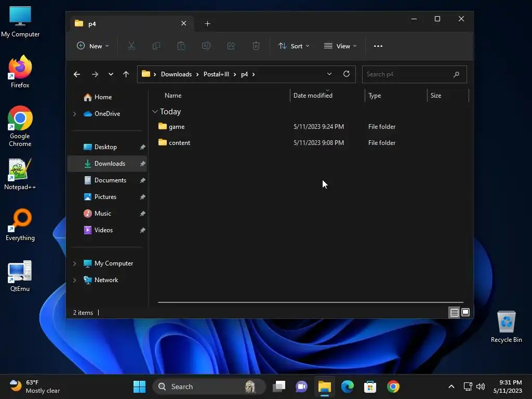Click the Paste clipboard icon
532x399 pixels.
[x=181, y=46]
